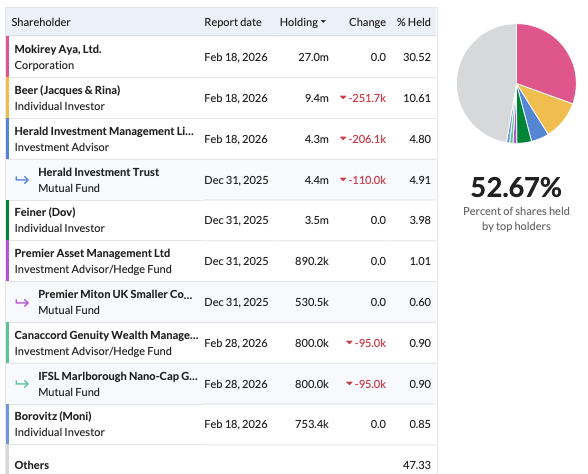Click Others percent held 47.33

point(417,465)
